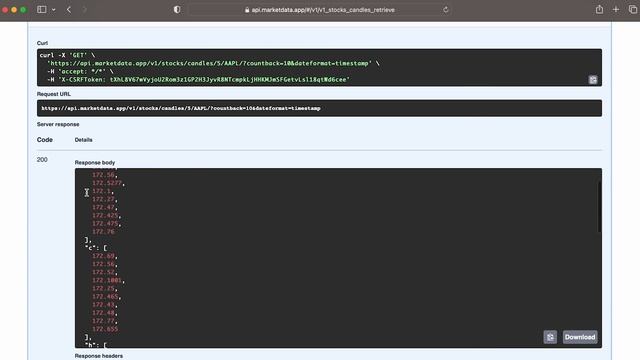
Task: Go forward with the forward arrow
Action: click(84, 9)
